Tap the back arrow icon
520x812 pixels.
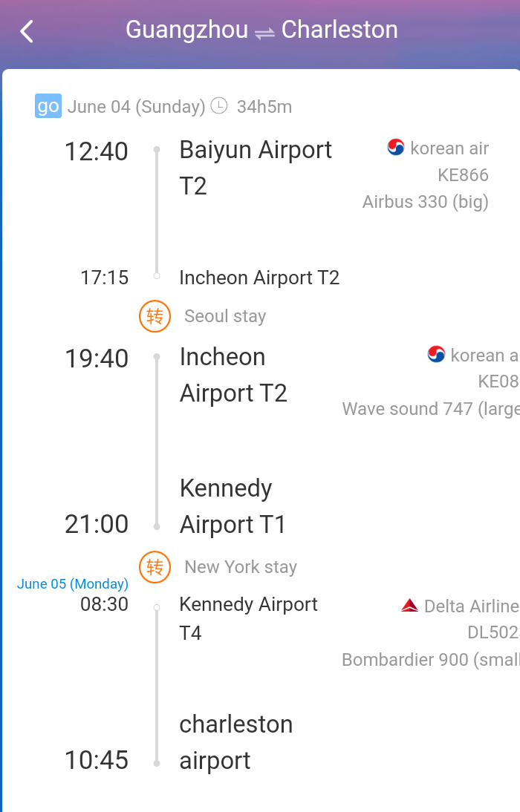(x=27, y=31)
